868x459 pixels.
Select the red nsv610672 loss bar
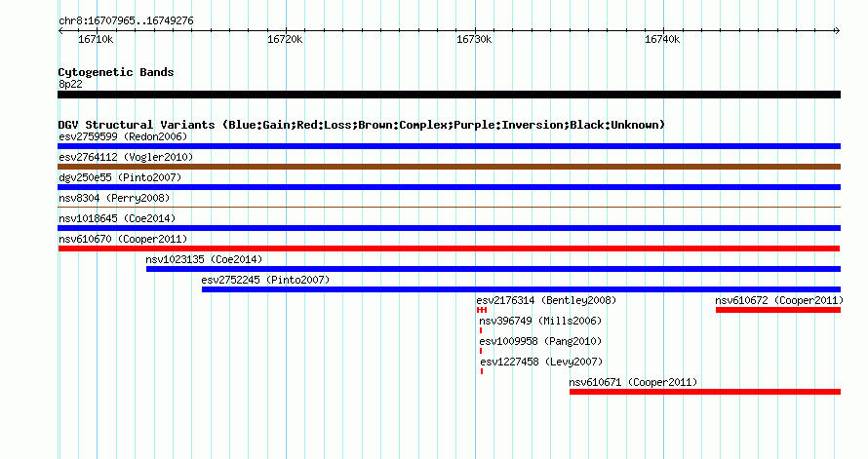point(778,310)
